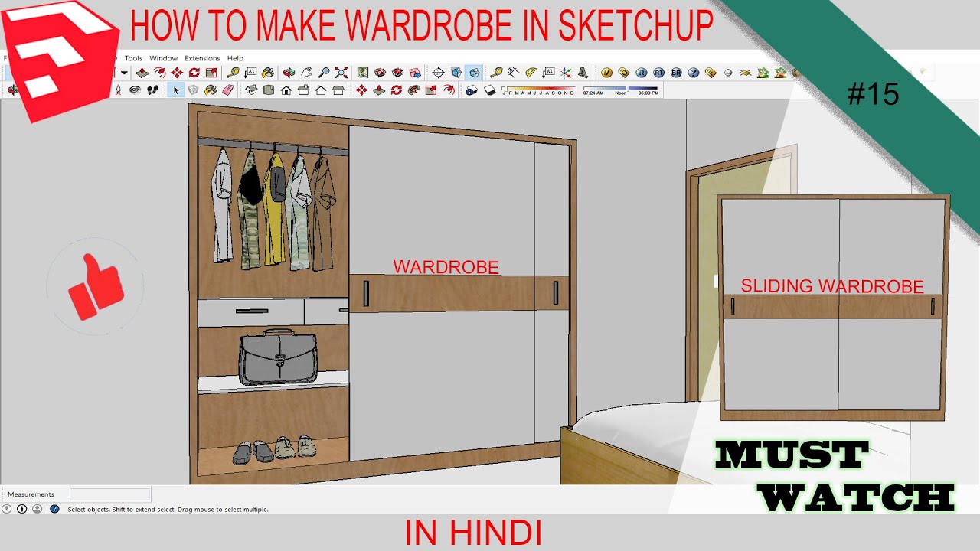Switch to Front view house icon
The image size is (980, 551).
(x=286, y=90)
